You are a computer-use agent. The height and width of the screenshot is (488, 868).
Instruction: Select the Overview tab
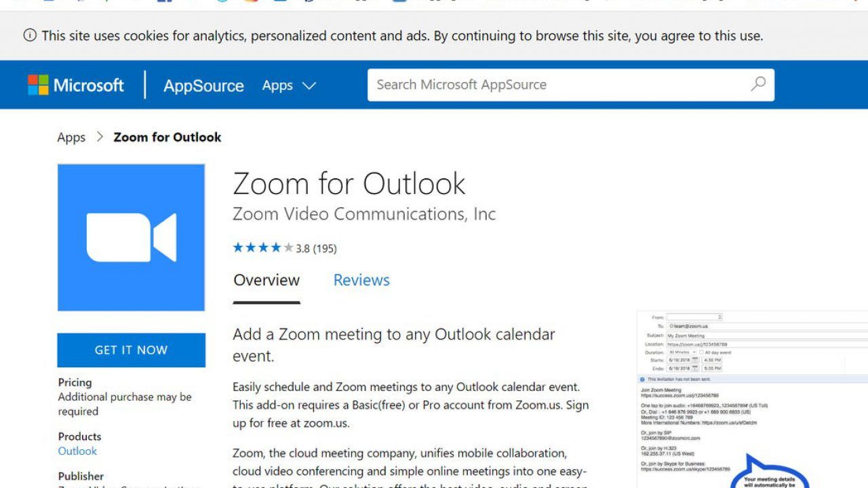pos(267,280)
